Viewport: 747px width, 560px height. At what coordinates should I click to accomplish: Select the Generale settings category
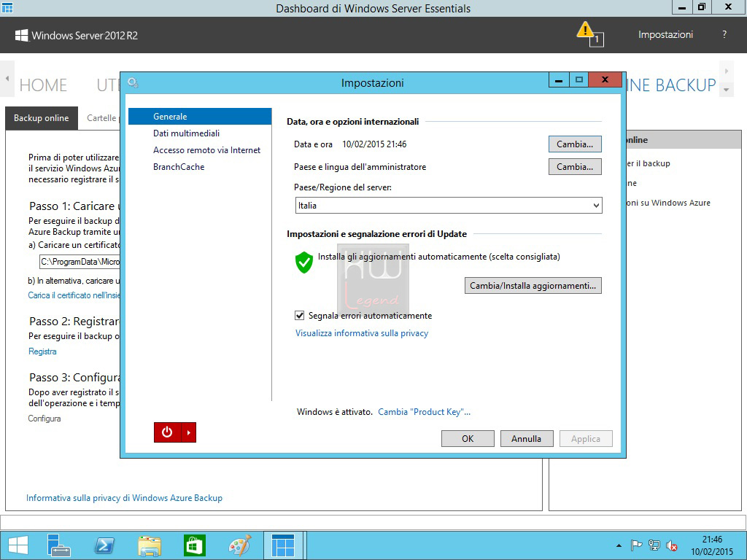pos(200,117)
